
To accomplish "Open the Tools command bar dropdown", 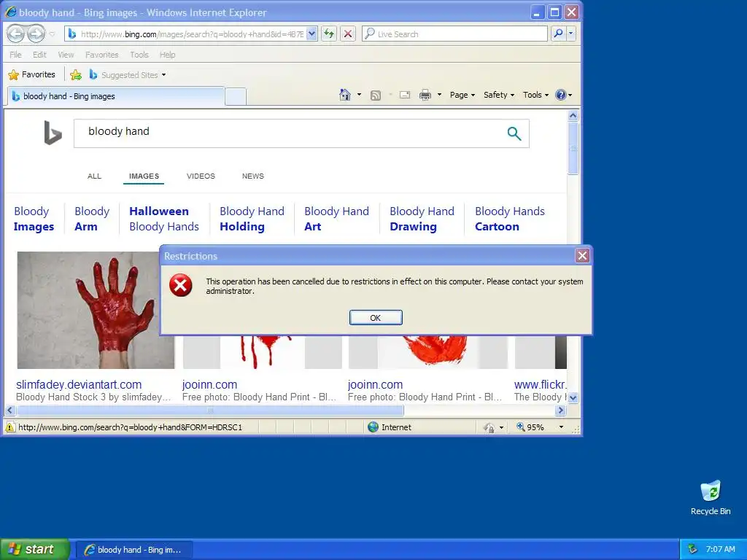I will pyautogui.click(x=535, y=95).
